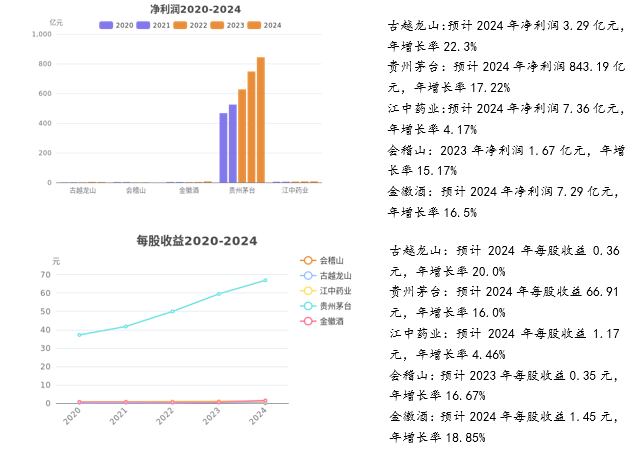Toggle 贵州茅台 in the EPS chart legend

(326, 306)
